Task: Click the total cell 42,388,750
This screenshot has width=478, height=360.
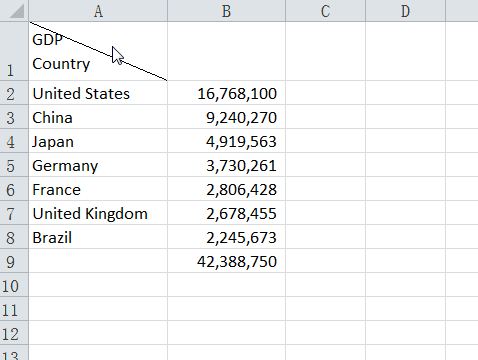Action: tap(226, 261)
